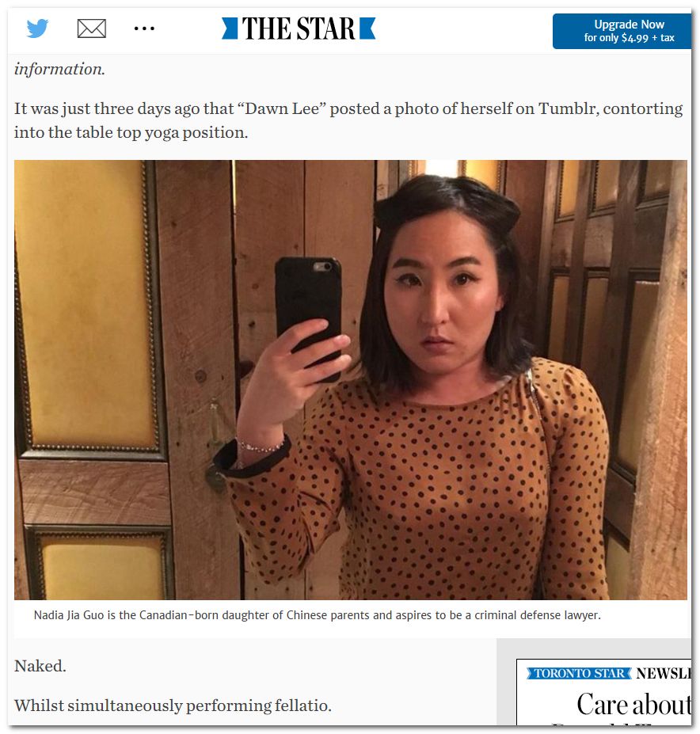Open the email envelope share icon

pos(91,29)
